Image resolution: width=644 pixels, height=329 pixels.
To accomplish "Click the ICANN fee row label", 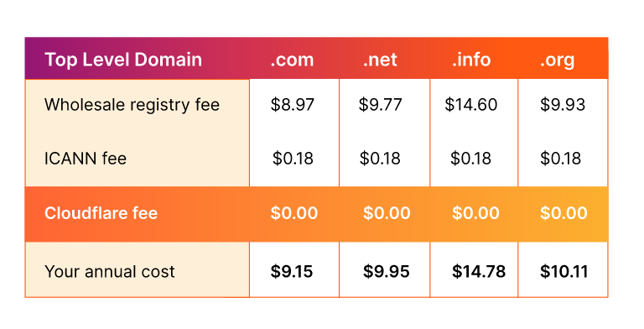I will point(86,159).
